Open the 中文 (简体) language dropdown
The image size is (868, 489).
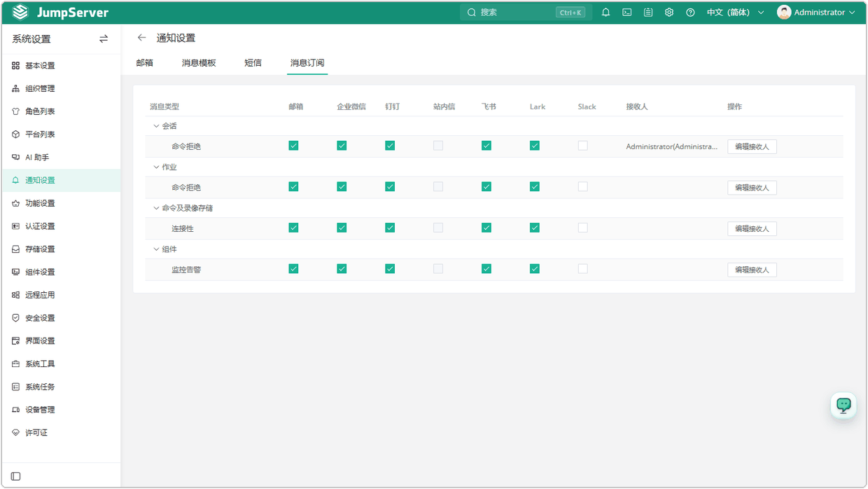(735, 13)
